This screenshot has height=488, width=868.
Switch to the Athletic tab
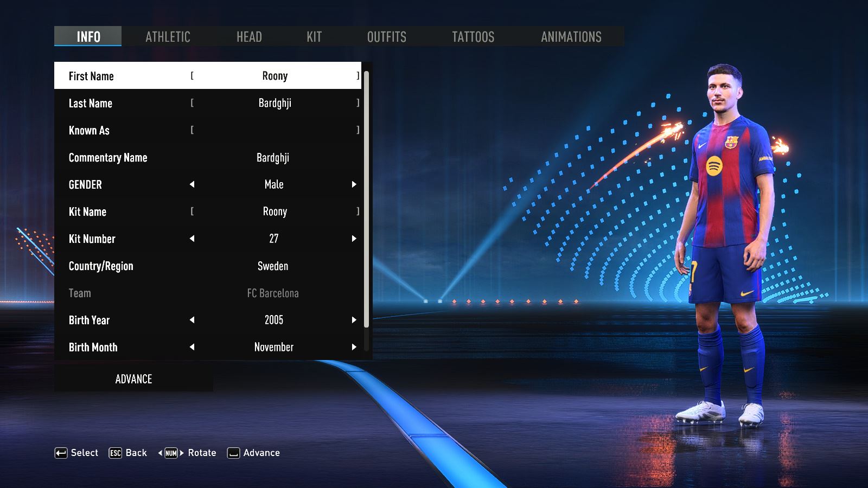point(168,37)
